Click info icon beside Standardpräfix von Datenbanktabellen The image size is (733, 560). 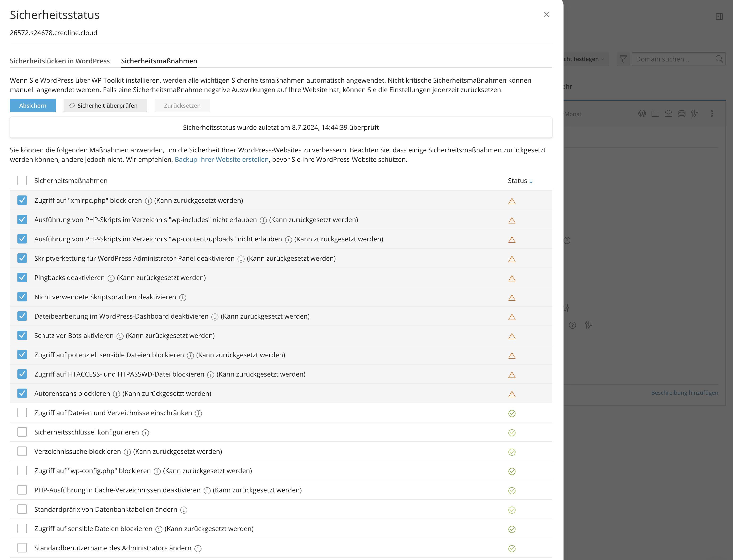coord(184,510)
